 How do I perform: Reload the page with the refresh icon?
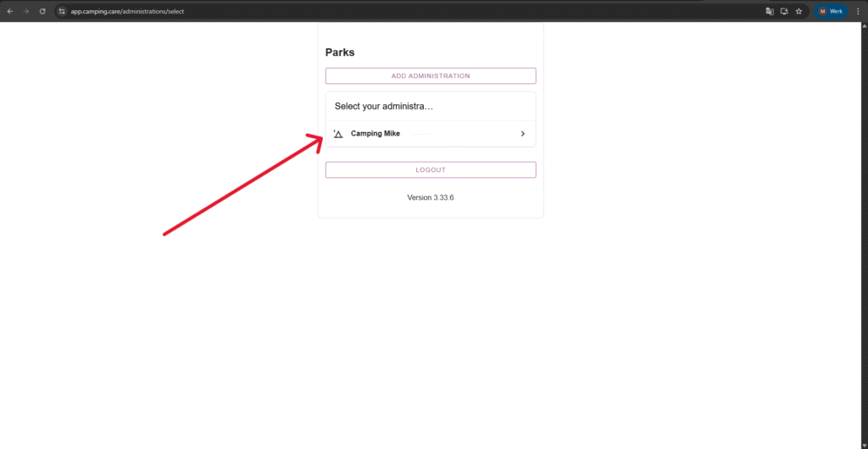pyautogui.click(x=42, y=11)
